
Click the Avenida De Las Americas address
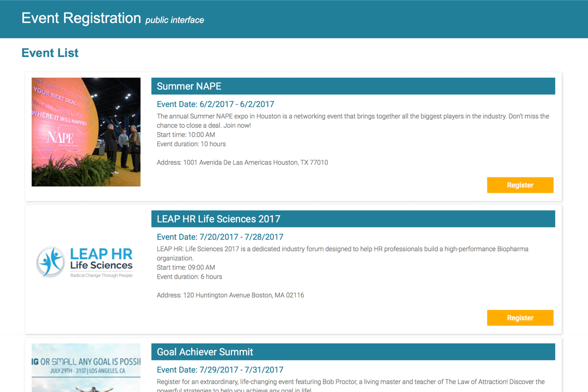[242, 162]
